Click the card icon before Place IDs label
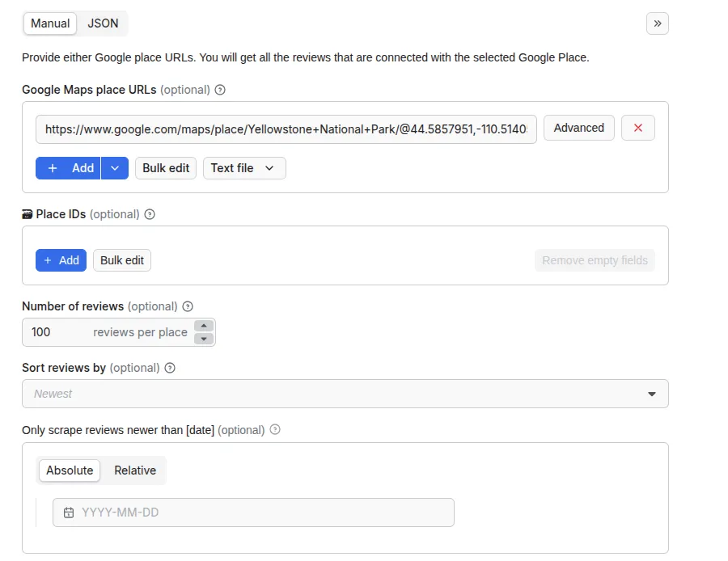The width and height of the screenshot is (728, 561). pyautogui.click(x=28, y=213)
